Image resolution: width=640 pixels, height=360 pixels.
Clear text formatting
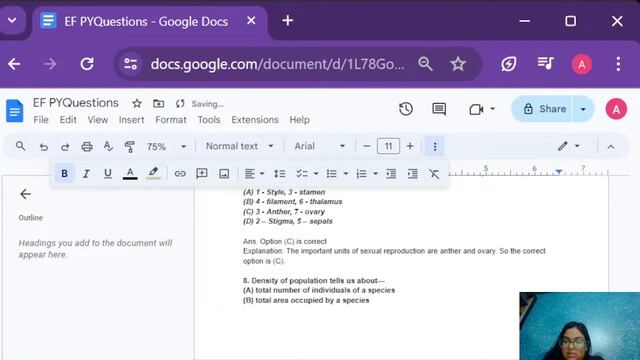(434, 174)
